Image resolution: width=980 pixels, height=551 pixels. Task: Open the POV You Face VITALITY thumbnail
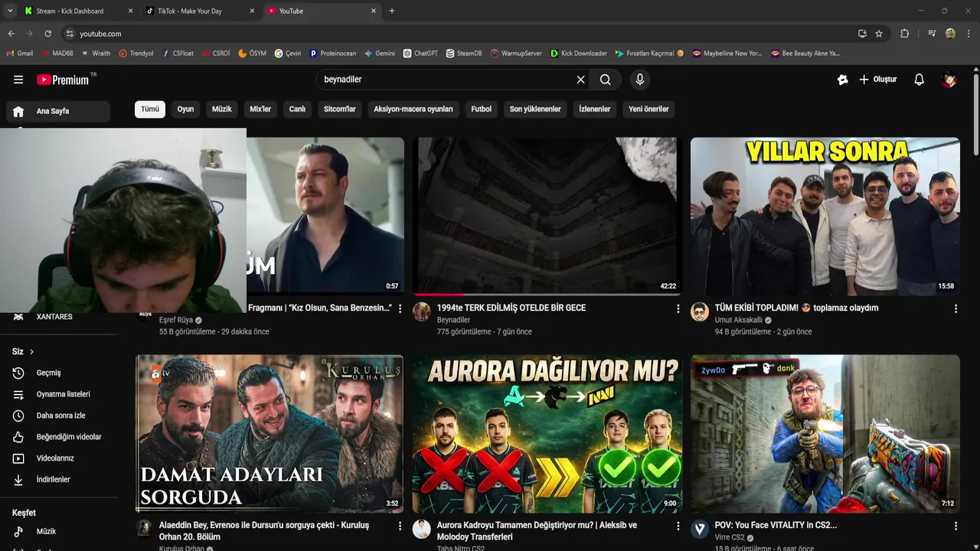point(825,433)
